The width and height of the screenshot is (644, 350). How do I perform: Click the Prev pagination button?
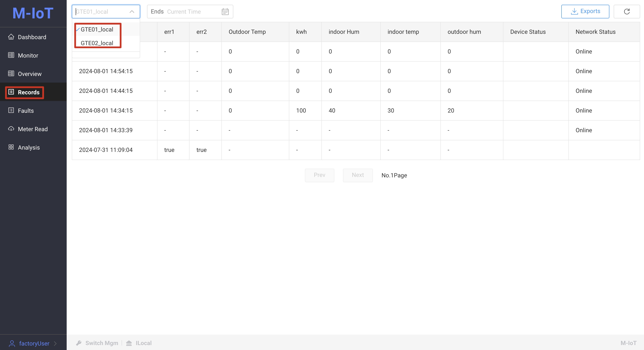click(320, 175)
